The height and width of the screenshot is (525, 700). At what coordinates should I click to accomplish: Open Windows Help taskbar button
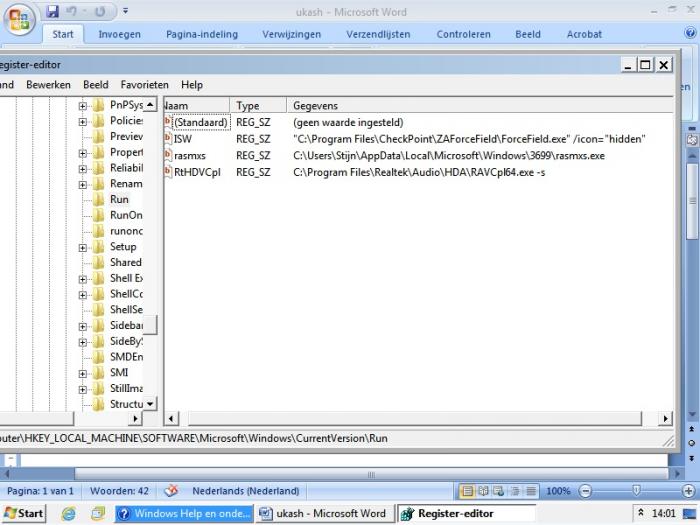tap(184, 513)
